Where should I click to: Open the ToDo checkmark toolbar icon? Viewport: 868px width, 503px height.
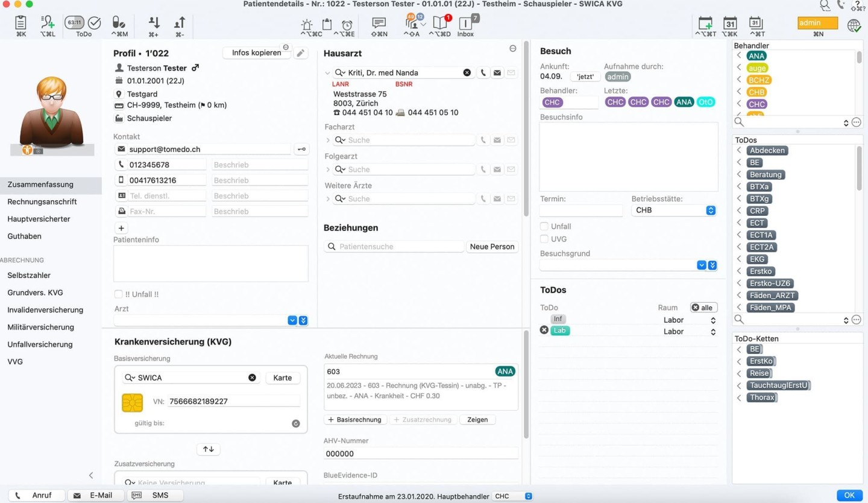[x=95, y=23]
